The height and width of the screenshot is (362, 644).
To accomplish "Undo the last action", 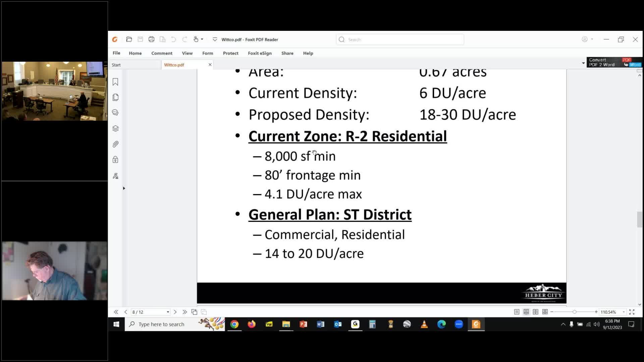I will [x=173, y=39].
